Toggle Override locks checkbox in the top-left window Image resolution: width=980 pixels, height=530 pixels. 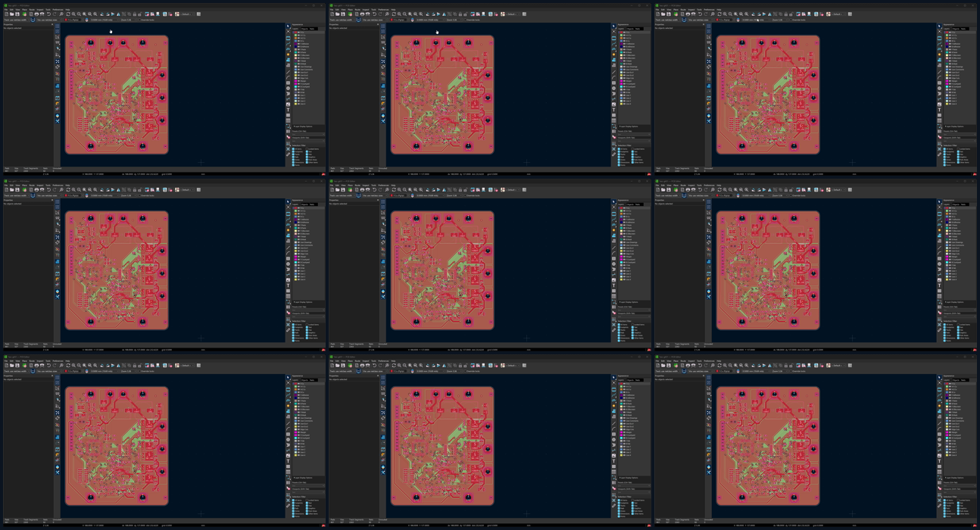139,20
